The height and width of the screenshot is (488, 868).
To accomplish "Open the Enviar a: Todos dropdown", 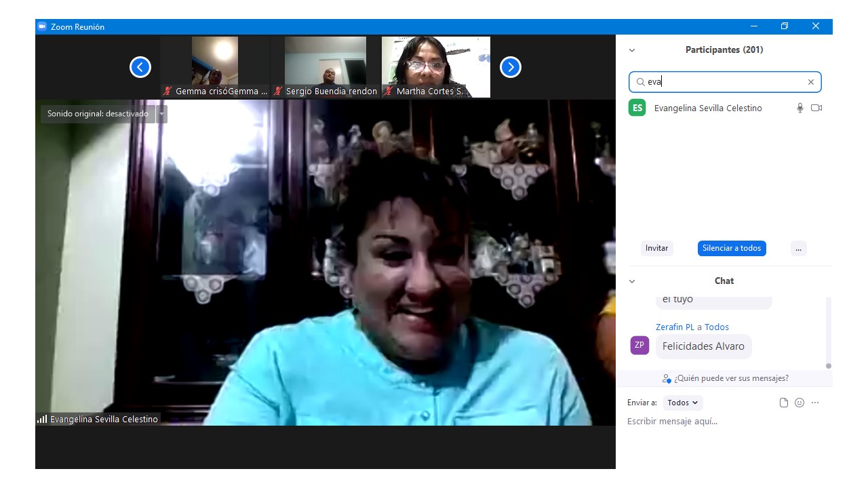I will pyautogui.click(x=683, y=403).
